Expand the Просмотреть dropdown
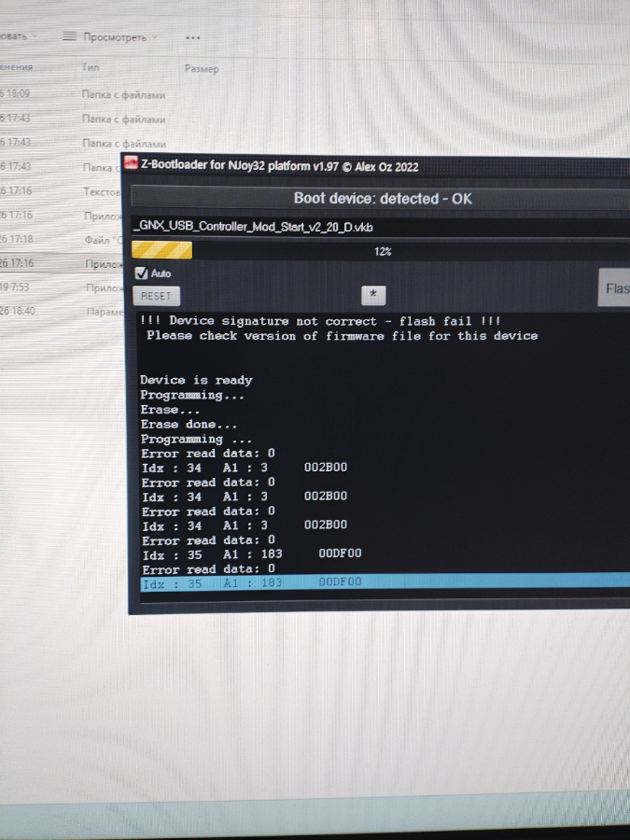 [154, 37]
